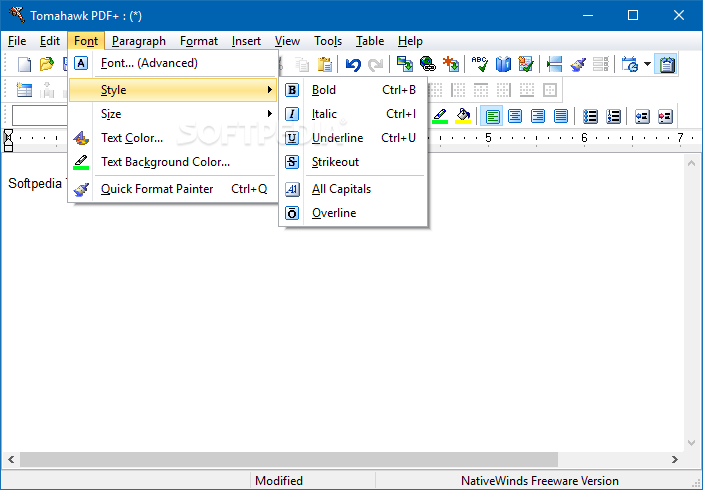The height and width of the screenshot is (490, 703).
Task: Toggle center alignment button
Action: tap(515, 116)
